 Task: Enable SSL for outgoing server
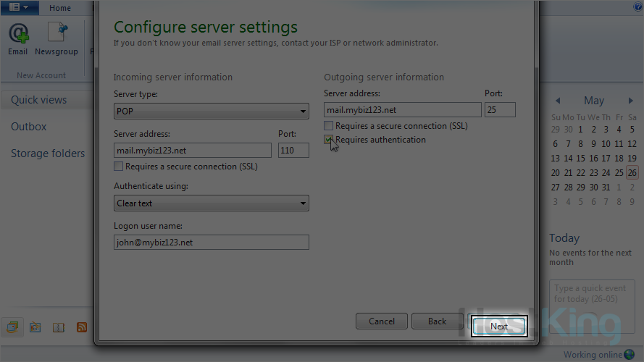pos(329,126)
